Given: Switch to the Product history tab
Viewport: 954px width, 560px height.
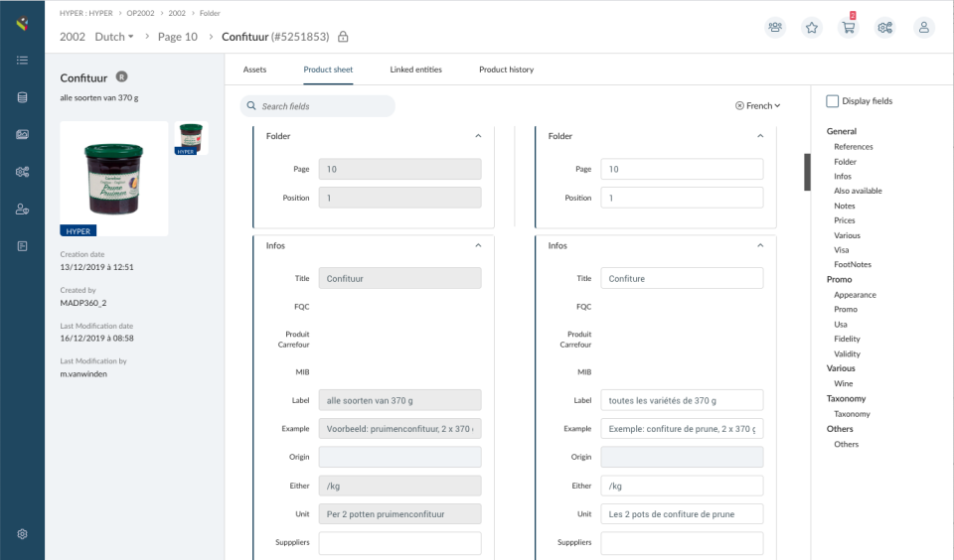Looking at the screenshot, I should pyautogui.click(x=506, y=70).
